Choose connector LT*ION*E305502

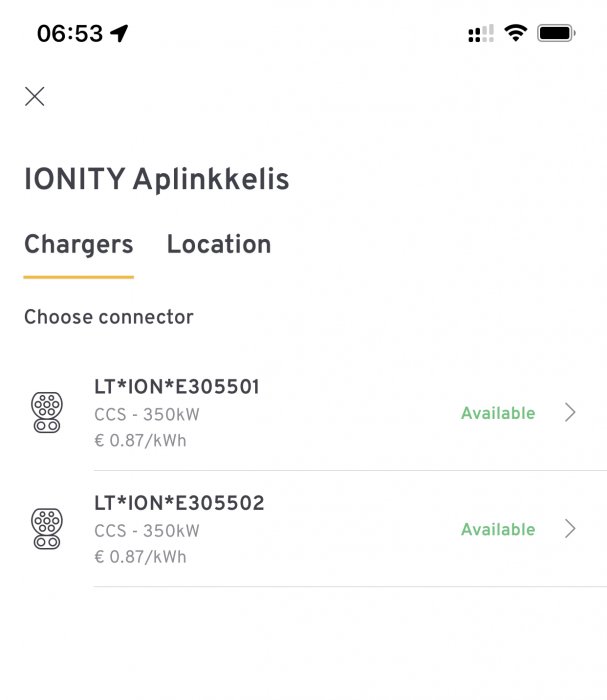coord(179,503)
